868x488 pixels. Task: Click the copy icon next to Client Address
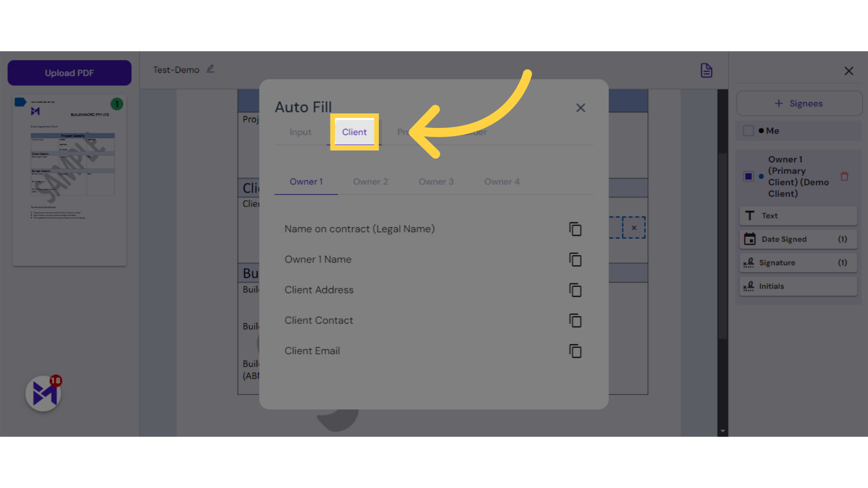(575, 290)
